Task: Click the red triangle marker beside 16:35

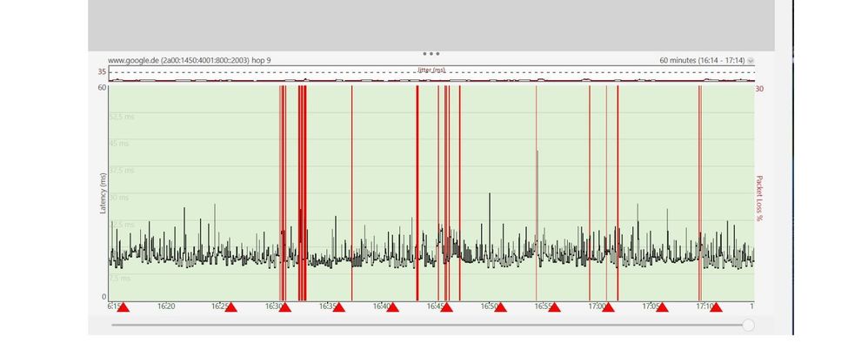Action: tap(339, 307)
